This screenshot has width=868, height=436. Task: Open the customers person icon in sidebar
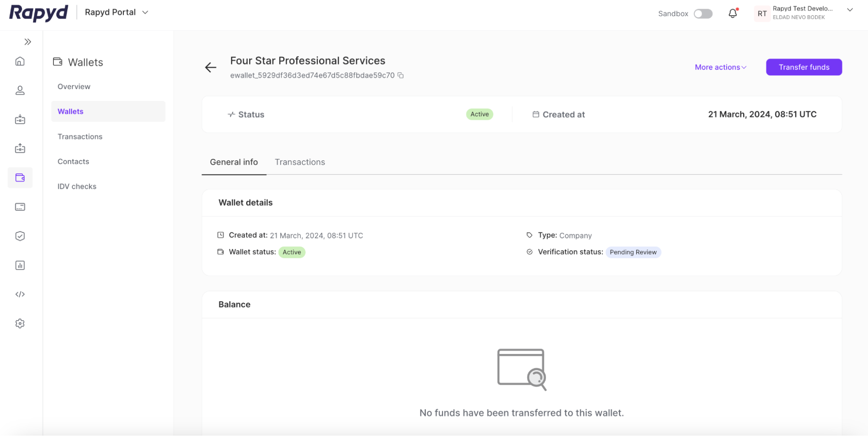[20, 90]
